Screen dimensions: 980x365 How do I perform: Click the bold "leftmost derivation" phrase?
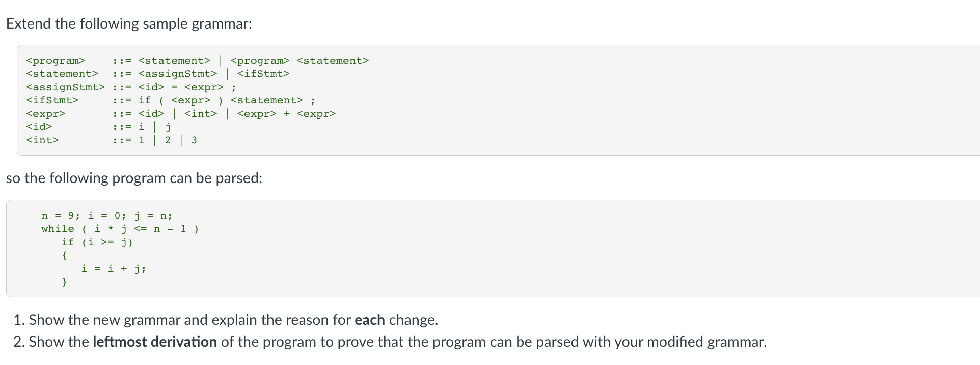coord(155,342)
